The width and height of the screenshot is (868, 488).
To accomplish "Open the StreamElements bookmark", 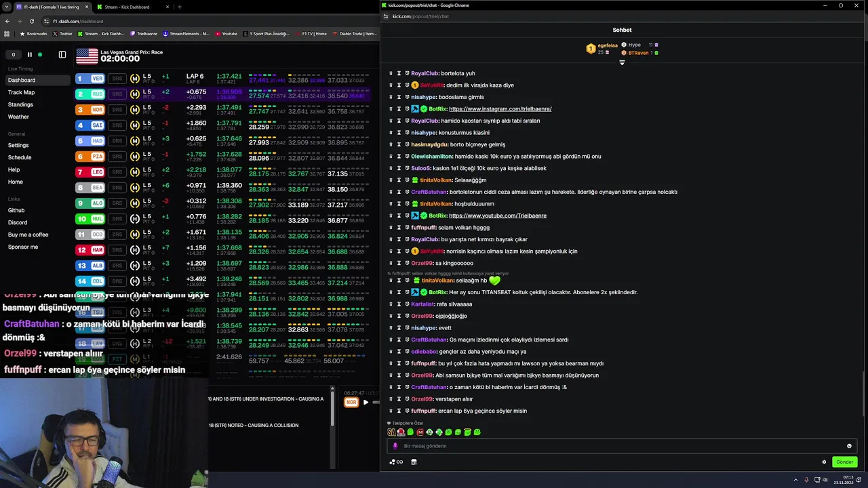I will [186, 33].
